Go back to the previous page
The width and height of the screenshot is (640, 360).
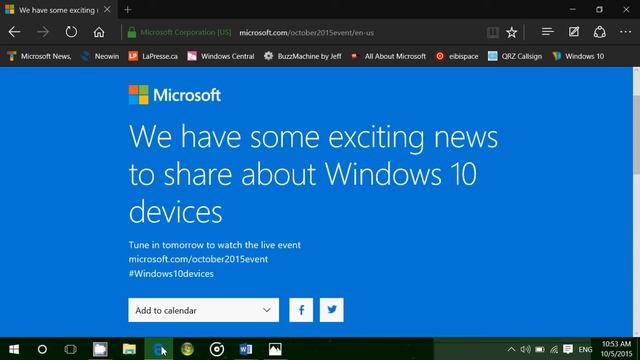(14, 32)
